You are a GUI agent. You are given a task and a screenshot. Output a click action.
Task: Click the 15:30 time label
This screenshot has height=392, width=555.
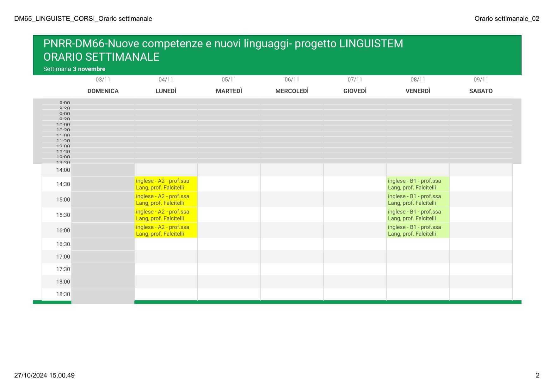(63, 215)
